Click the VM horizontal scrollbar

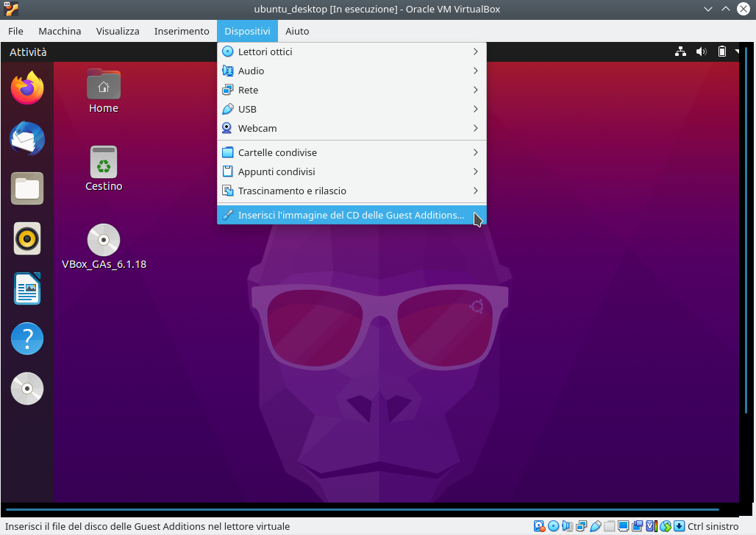click(363, 509)
